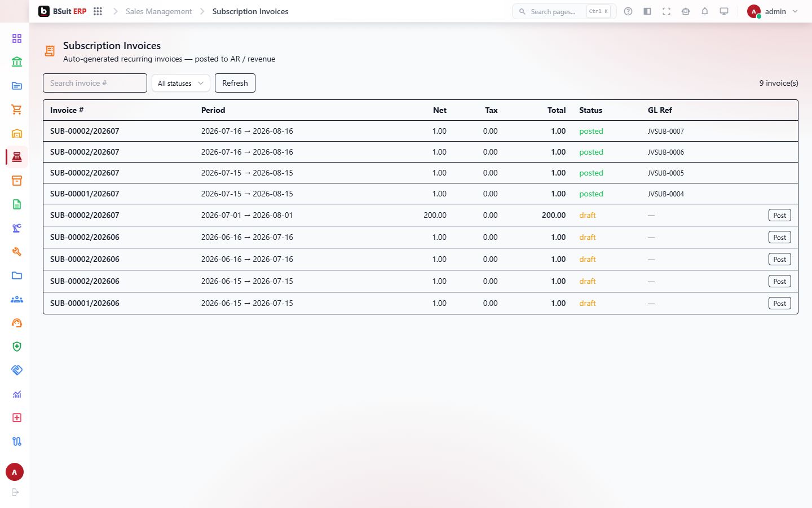Toggle fullscreen mode in top bar
The width and height of the screenshot is (812, 508).
click(667, 11)
